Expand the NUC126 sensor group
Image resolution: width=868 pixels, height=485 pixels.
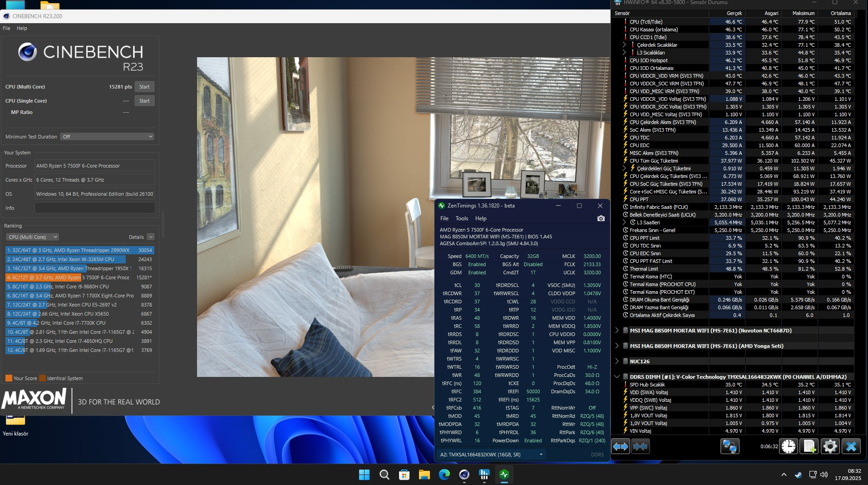[x=617, y=361]
